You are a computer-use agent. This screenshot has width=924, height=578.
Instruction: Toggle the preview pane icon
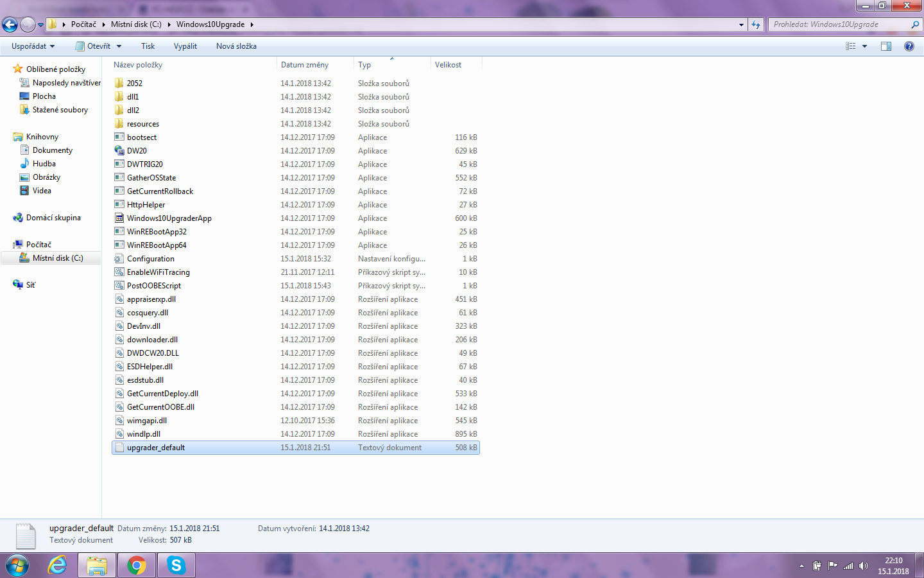point(886,46)
